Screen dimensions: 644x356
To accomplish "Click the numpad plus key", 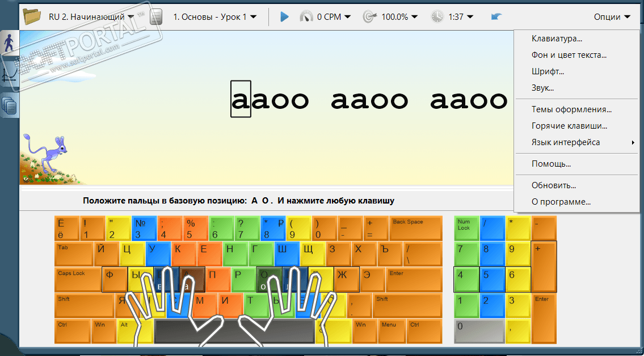I will coord(544,267).
